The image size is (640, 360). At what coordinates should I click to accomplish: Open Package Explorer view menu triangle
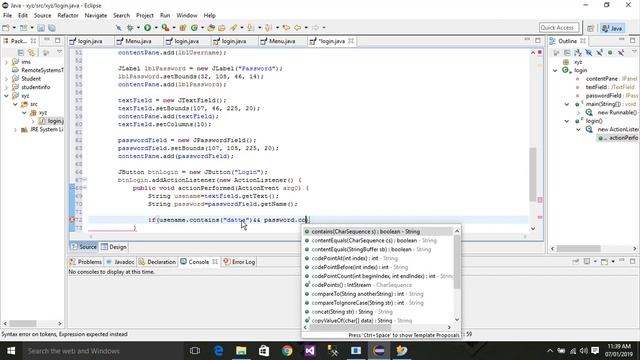[x=60, y=52]
